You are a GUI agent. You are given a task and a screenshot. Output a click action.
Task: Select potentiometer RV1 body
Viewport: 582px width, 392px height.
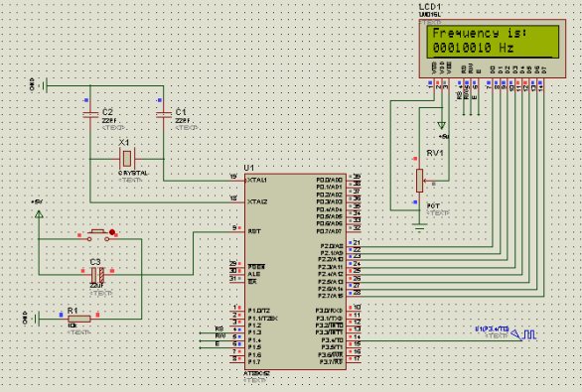click(419, 181)
